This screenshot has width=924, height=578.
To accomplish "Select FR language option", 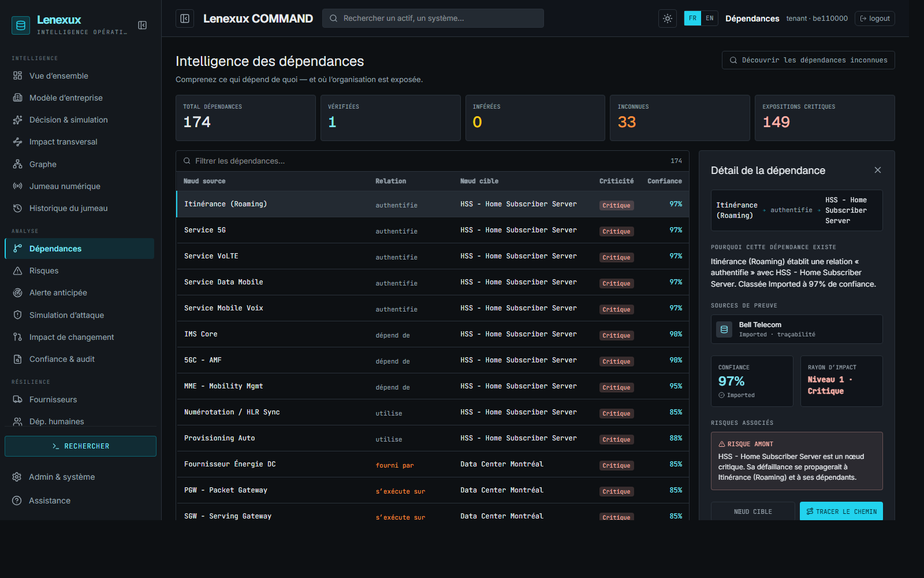I will pyautogui.click(x=692, y=18).
